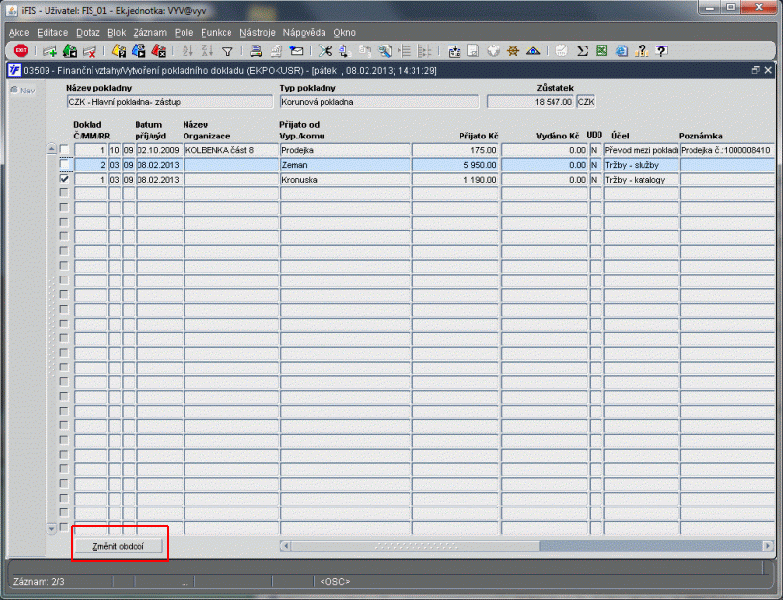Click the KOLBENKA část 8 organization cell
This screenshot has width=783, height=600.
pyautogui.click(x=231, y=150)
